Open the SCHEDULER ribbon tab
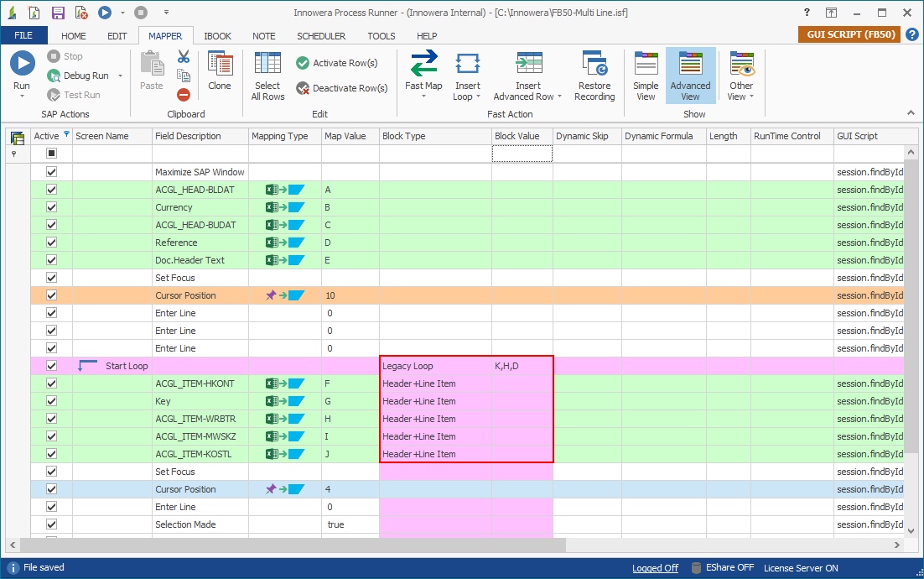Image resolution: width=924 pixels, height=579 pixels. click(320, 36)
